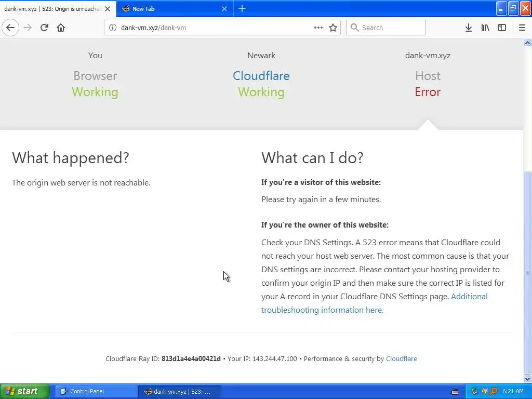Click the on-screen keyboard tray icon

click(x=455, y=392)
